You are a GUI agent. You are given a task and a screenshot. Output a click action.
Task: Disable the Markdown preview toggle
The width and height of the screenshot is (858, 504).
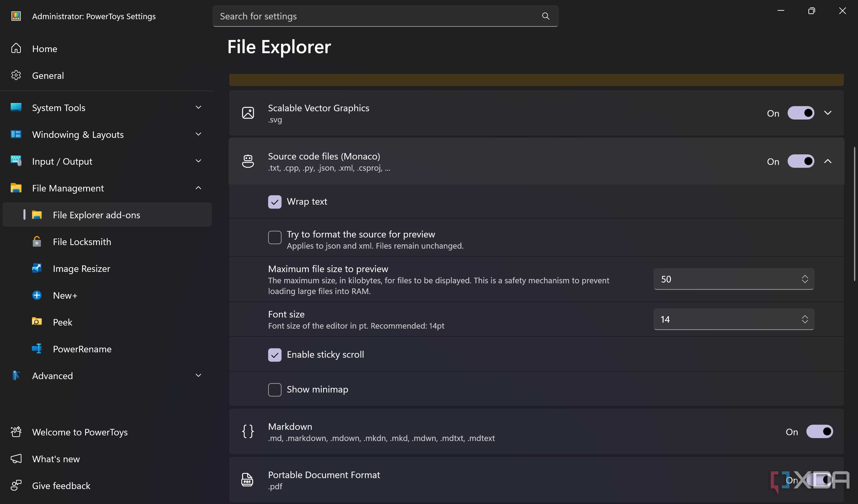(820, 431)
